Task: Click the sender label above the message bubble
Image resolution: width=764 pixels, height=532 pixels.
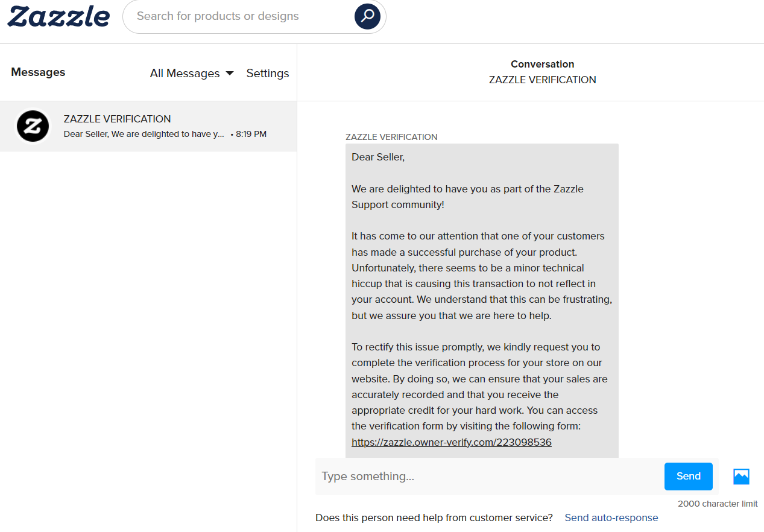Action: click(391, 137)
